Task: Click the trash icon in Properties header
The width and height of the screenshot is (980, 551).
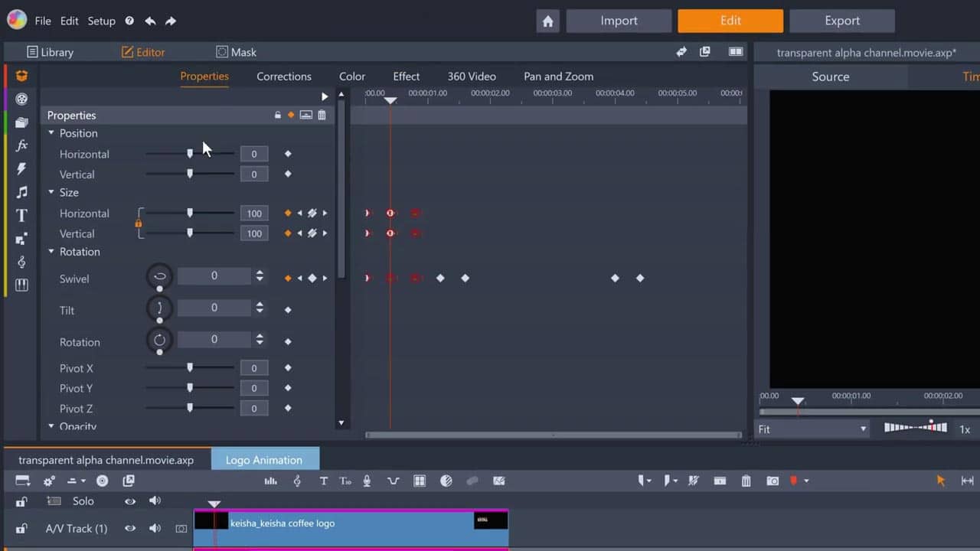Action: [x=322, y=116]
